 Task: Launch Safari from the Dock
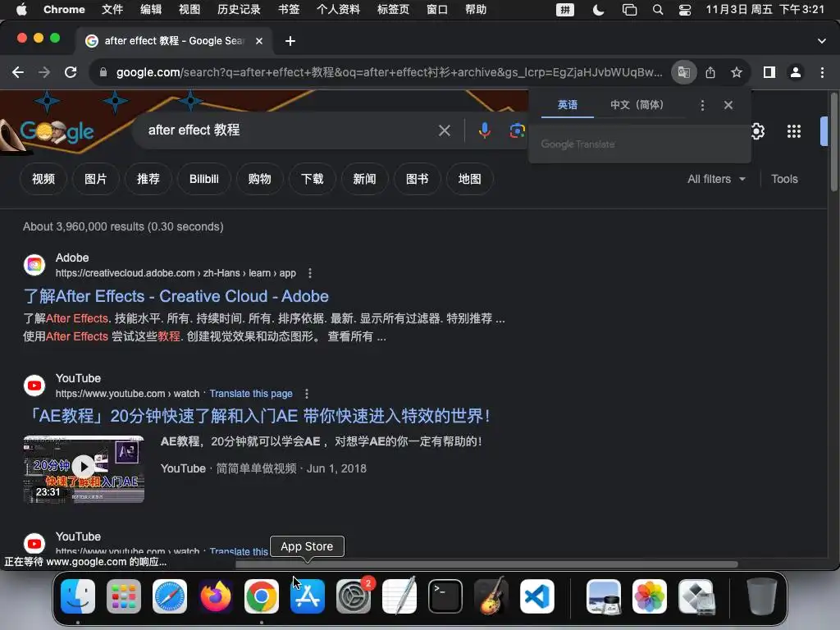170,596
